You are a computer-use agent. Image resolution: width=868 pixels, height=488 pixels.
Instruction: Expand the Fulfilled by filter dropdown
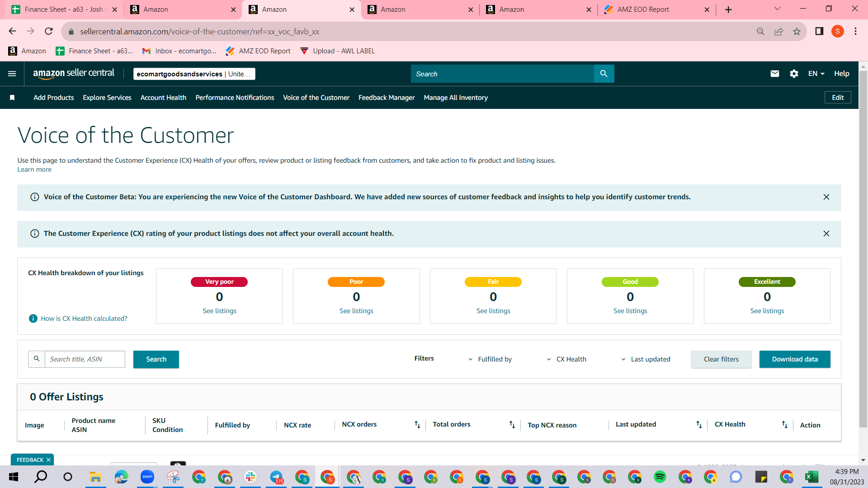[490, 359]
